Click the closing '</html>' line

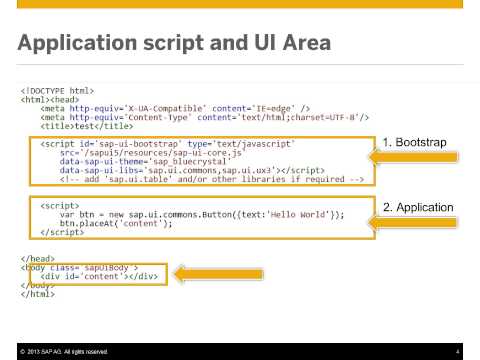38,294
